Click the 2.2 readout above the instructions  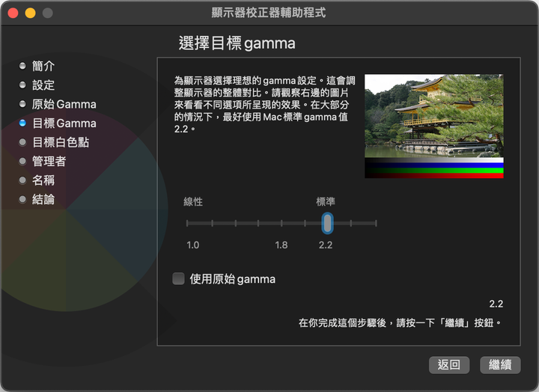point(496,304)
